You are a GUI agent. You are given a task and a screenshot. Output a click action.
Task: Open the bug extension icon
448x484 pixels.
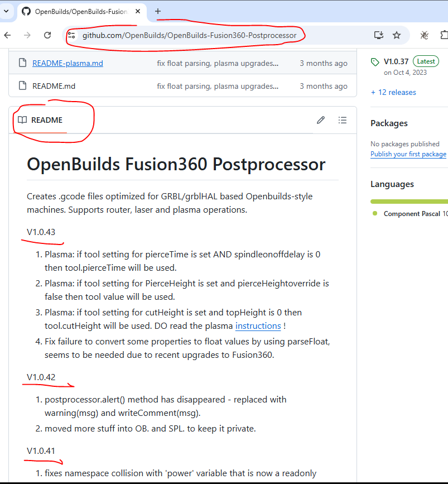tap(424, 35)
